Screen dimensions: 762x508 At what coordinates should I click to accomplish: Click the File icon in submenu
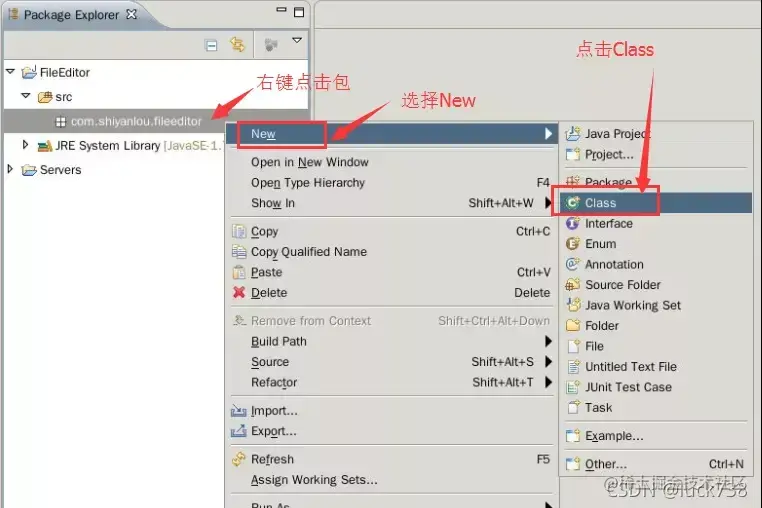574,346
